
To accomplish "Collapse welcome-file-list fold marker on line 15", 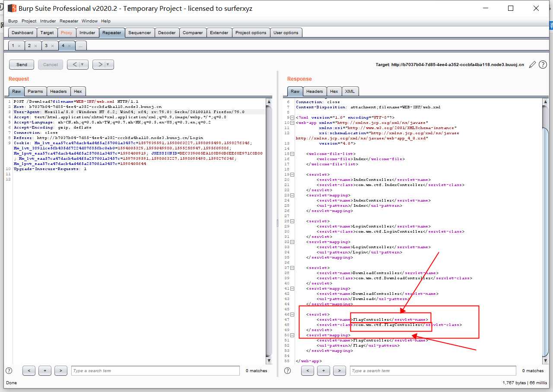I will click(292, 154).
